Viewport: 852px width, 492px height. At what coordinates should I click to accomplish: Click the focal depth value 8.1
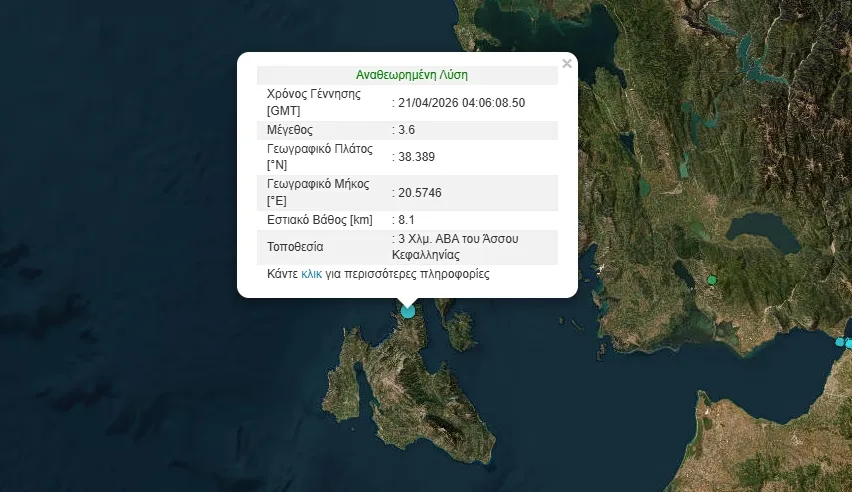click(405, 220)
